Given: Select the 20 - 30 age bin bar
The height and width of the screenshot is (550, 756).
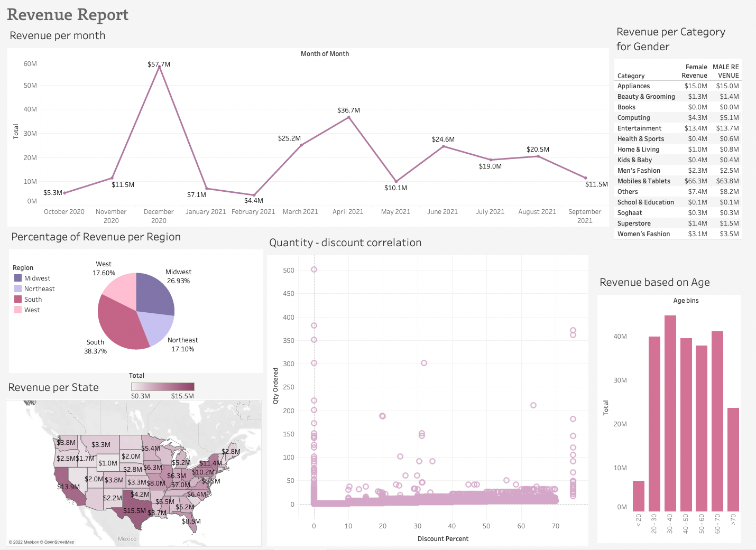Looking at the screenshot, I should click(x=654, y=424).
